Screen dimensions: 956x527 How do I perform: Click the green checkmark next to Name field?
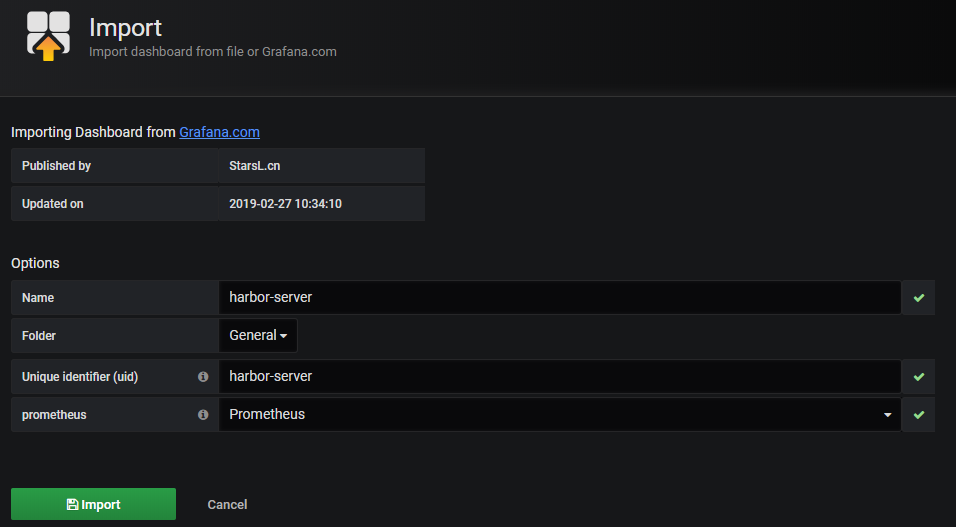(919, 298)
